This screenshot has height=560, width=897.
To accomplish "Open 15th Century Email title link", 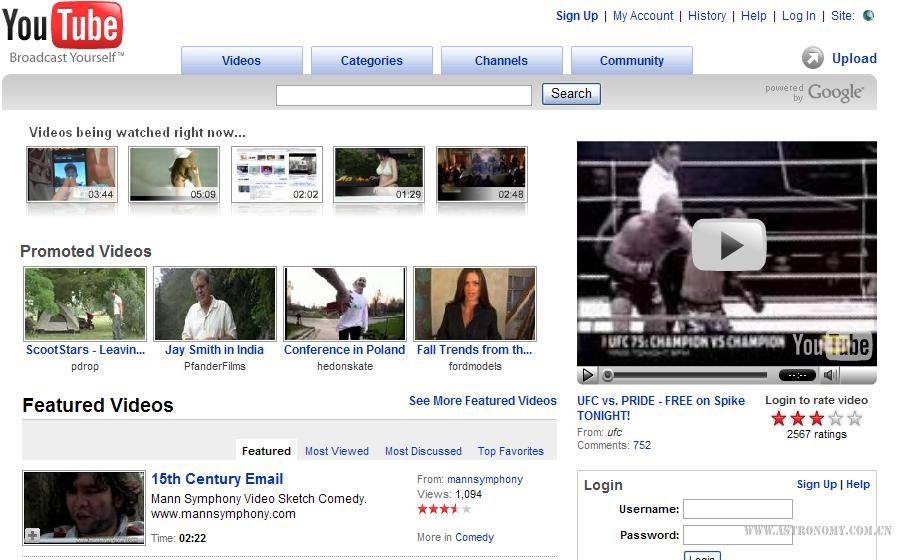I will [217, 479].
